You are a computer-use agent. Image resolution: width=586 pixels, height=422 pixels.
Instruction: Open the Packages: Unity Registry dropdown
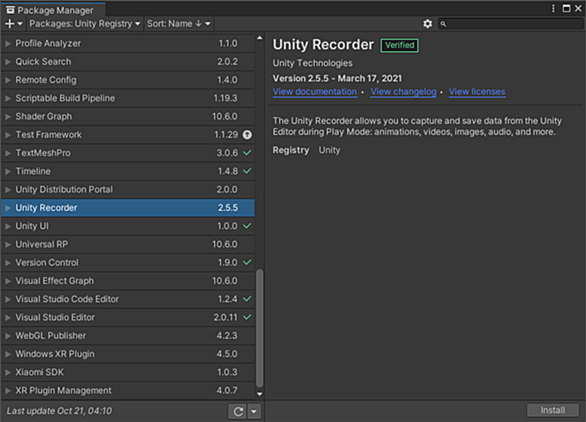point(85,24)
